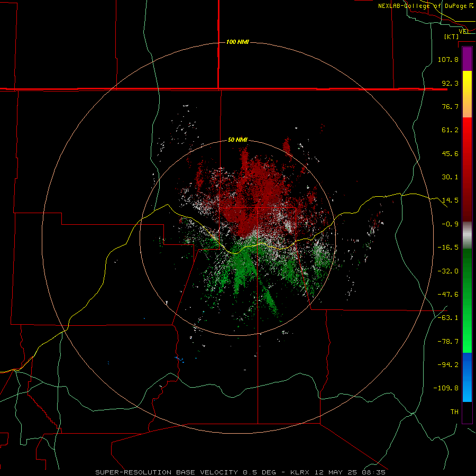Click the blue segment of the color bar
The image size is (476, 476).
pyautogui.click(x=467, y=377)
